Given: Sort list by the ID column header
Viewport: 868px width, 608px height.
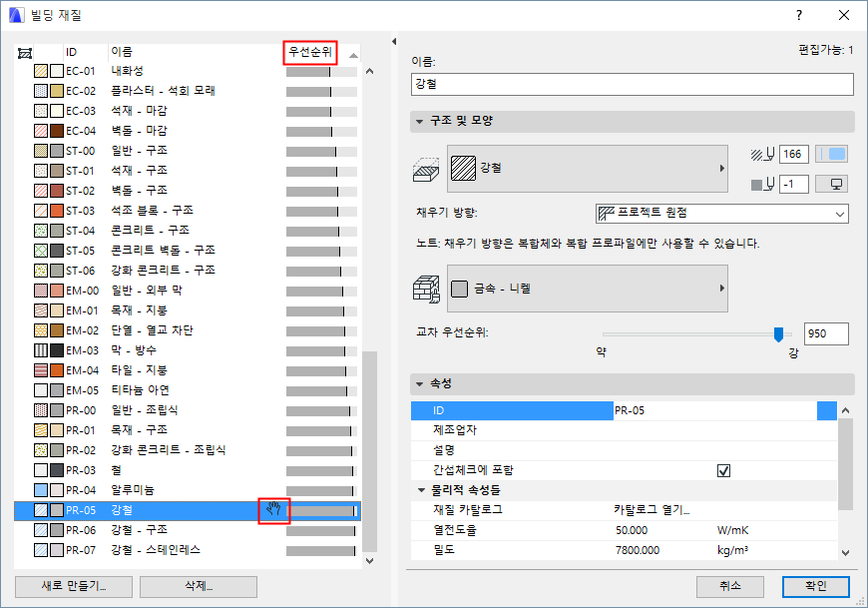Looking at the screenshot, I should click(x=72, y=52).
